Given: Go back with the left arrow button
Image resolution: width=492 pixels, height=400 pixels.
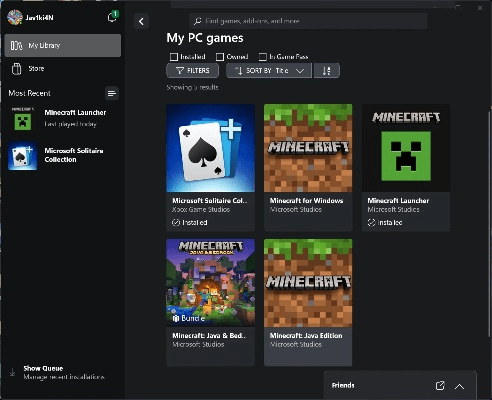Looking at the screenshot, I should pyautogui.click(x=141, y=21).
